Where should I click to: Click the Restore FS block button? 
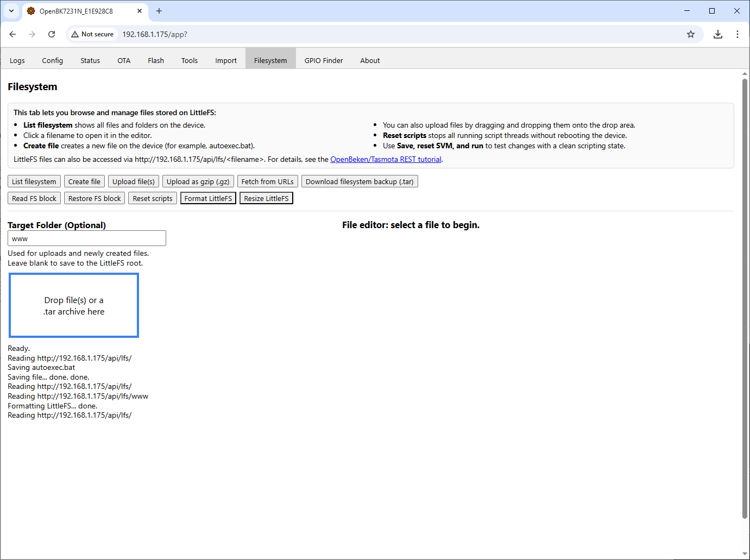(94, 198)
